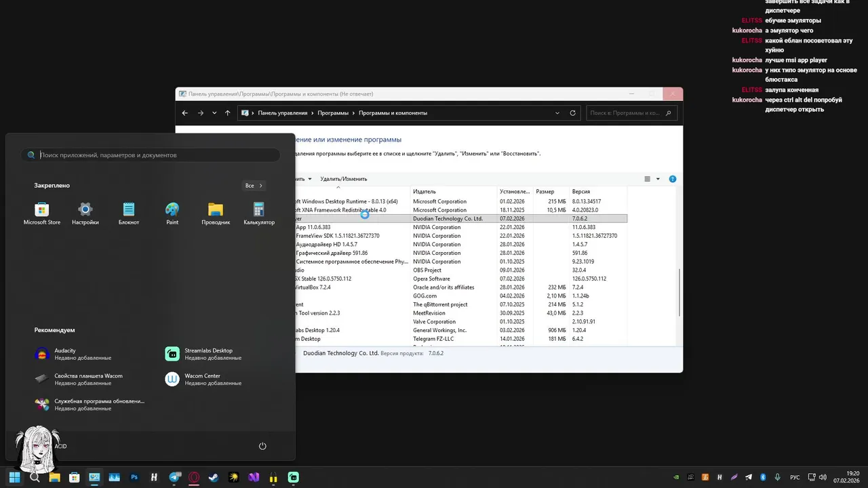Sort by Издатель column header

(454, 192)
